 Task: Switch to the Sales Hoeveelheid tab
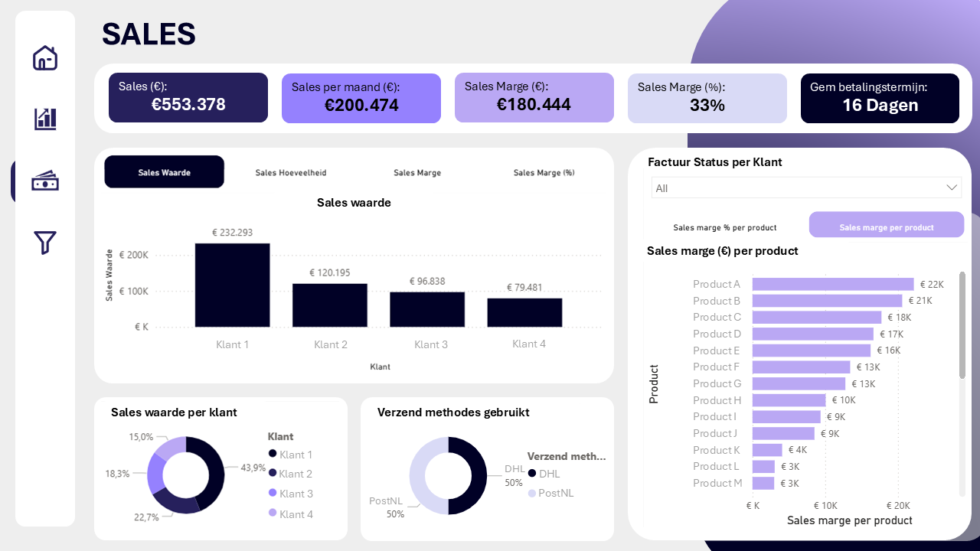click(290, 172)
